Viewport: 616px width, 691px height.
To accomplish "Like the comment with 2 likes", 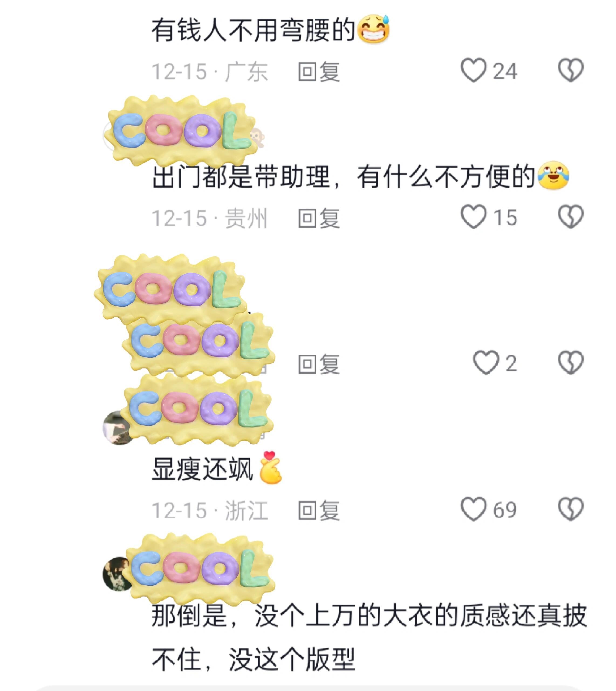I will pos(486,363).
